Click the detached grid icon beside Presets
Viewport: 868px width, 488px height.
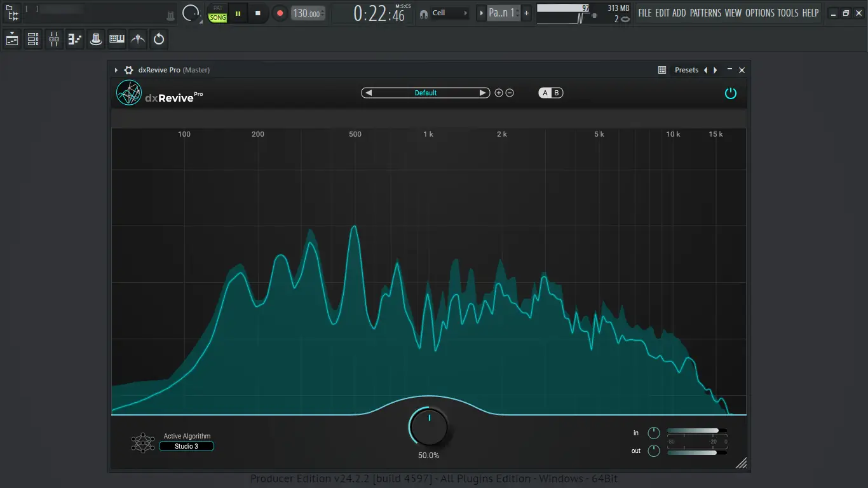(662, 70)
